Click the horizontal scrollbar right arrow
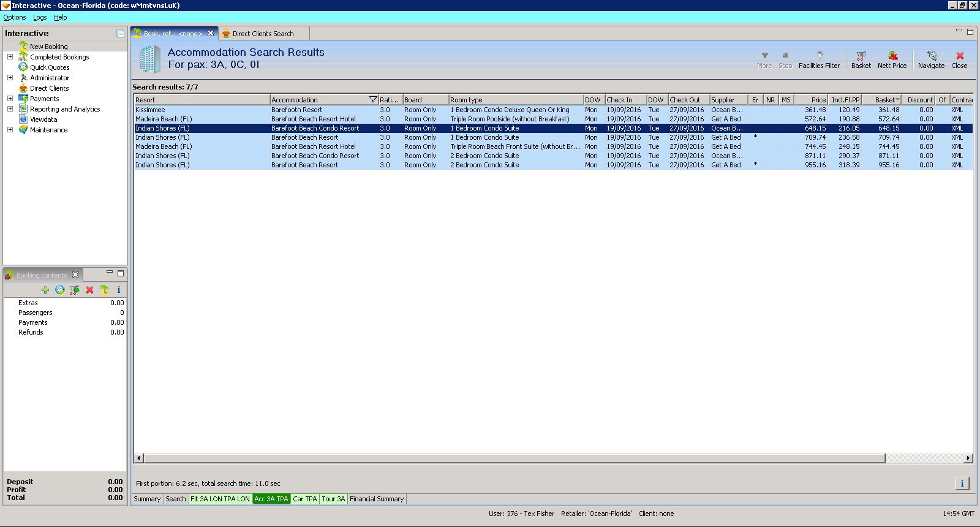Image resolution: width=980 pixels, height=527 pixels. coord(968,458)
